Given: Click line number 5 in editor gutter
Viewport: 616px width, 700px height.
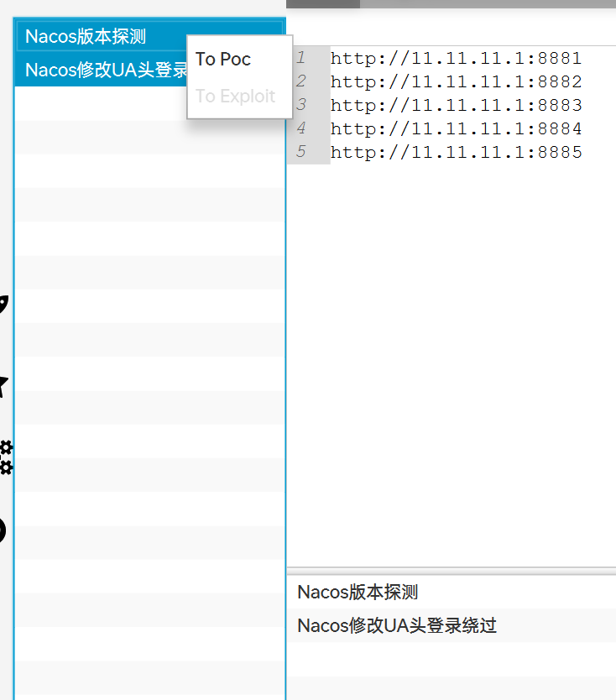Looking at the screenshot, I should (x=300, y=151).
